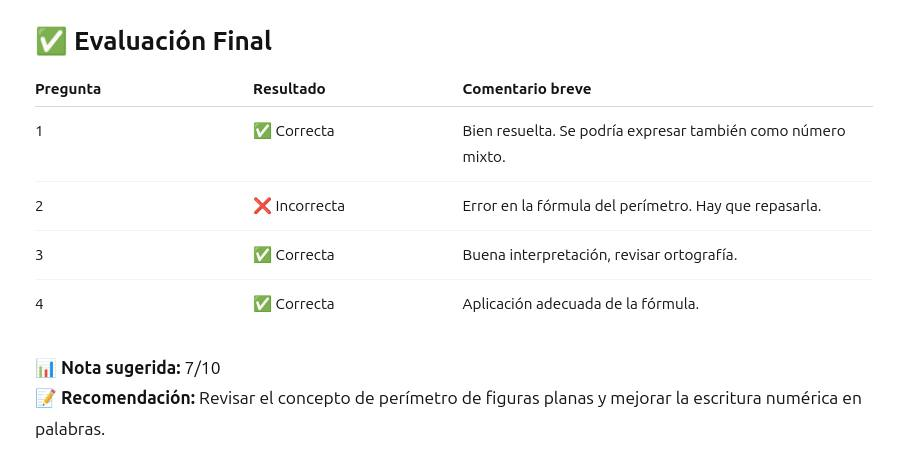Click the Pregunta column header

68,89
